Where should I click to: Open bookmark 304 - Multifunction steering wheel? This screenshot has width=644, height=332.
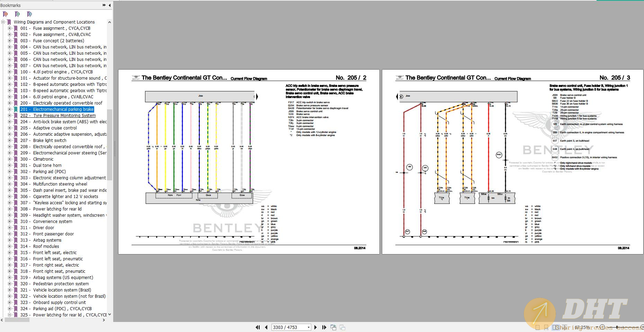54,184
